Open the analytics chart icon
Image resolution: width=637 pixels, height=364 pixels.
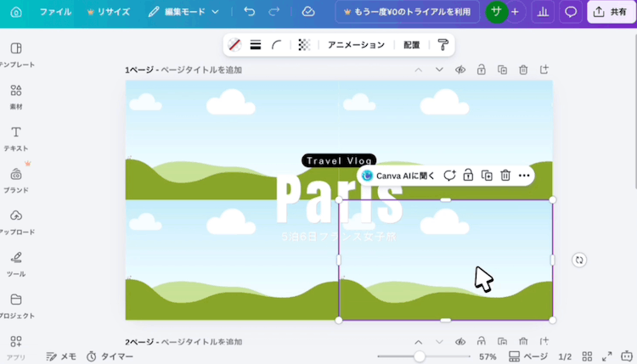click(543, 12)
